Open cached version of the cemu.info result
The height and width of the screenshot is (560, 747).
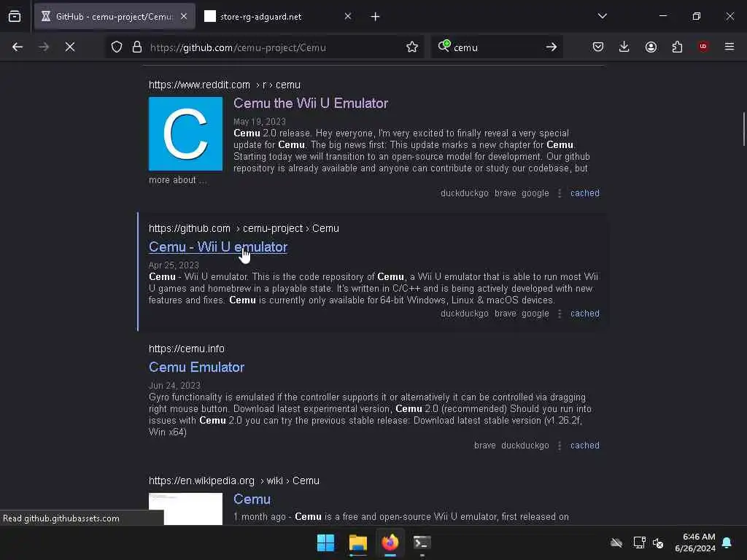click(584, 446)
